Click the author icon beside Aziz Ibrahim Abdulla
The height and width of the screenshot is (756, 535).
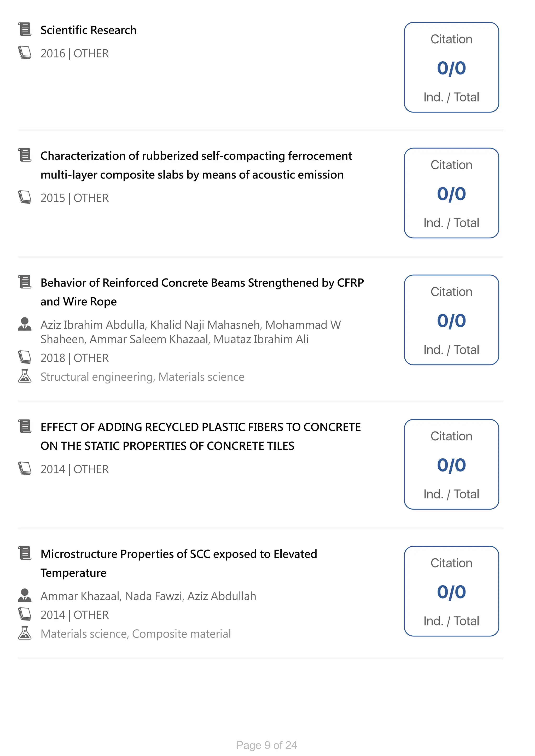[25, 324]
